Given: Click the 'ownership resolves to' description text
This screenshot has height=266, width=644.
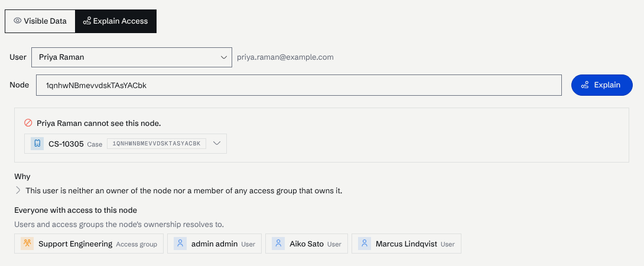Looking at the screenshot, I should [x=119, y=225].
